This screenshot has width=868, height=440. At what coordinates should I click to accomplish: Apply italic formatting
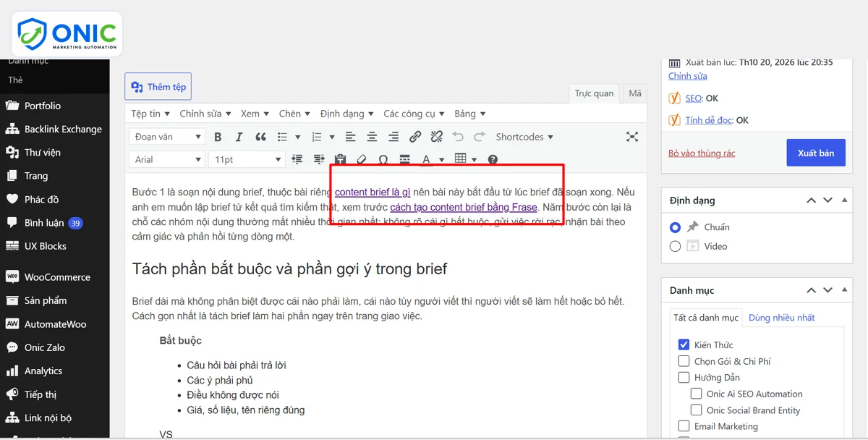(239, 137)
